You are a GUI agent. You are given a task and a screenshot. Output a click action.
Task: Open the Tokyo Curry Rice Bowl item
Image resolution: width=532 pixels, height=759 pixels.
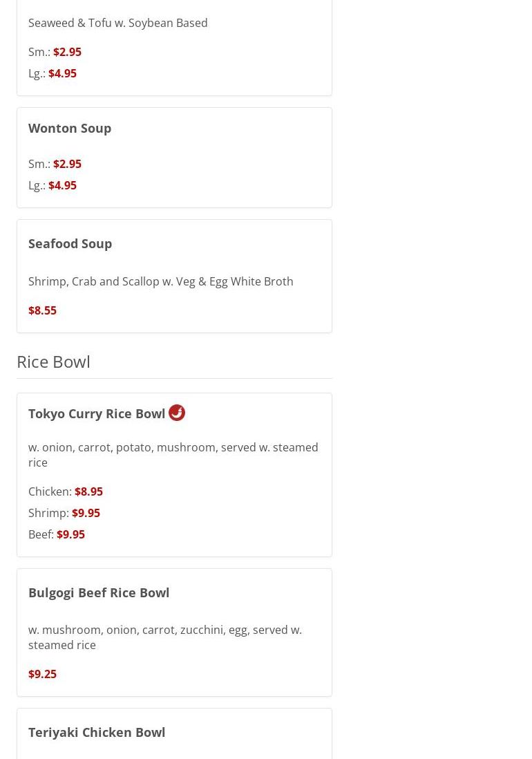point(97,413)
